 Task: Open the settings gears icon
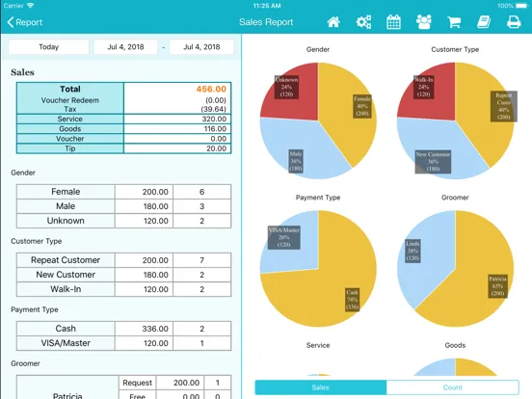[x=363, y=22]
